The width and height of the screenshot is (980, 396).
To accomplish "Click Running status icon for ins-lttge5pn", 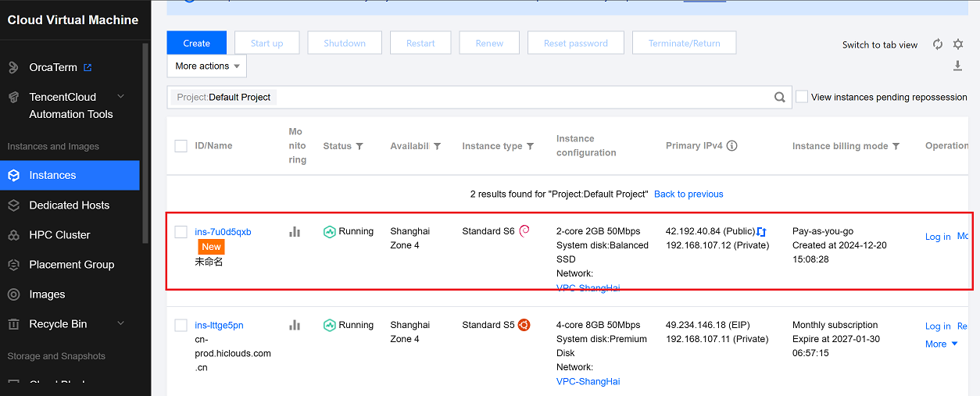I will 329,326.
